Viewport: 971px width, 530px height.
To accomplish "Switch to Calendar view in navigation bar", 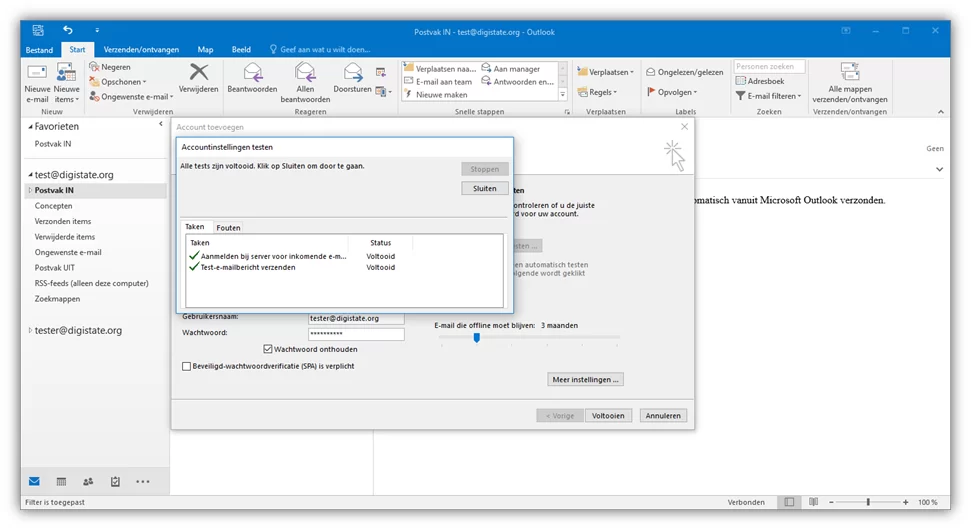I will point(61,482).
